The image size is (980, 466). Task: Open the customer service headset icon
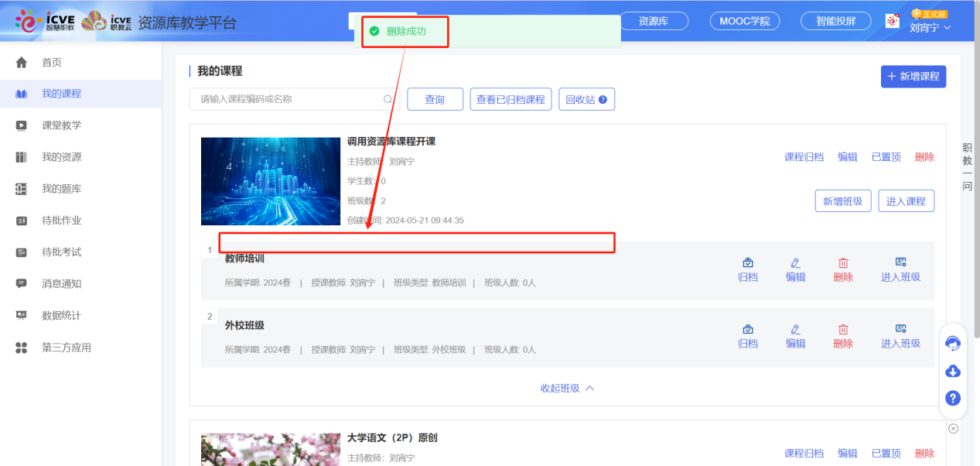coord(953,344)
